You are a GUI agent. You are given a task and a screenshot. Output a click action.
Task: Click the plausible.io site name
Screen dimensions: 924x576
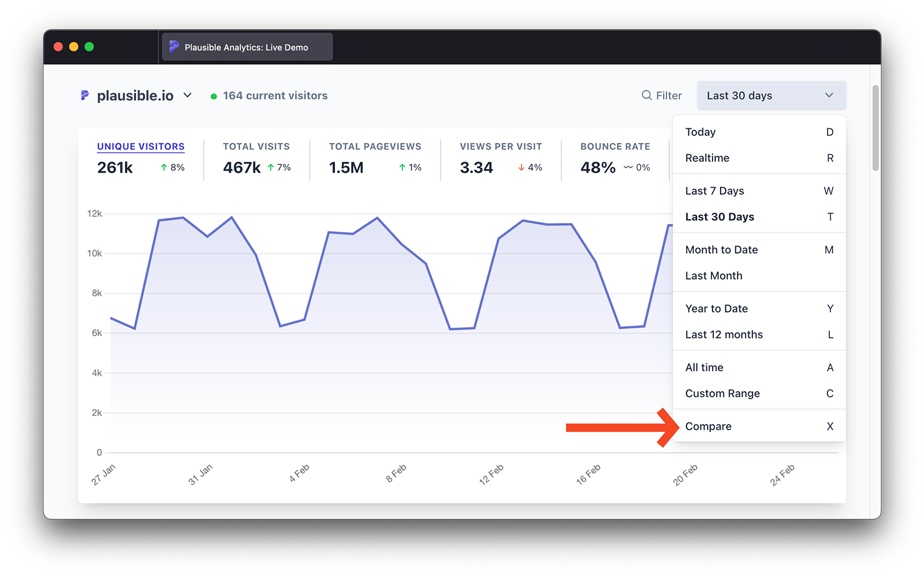135,95
